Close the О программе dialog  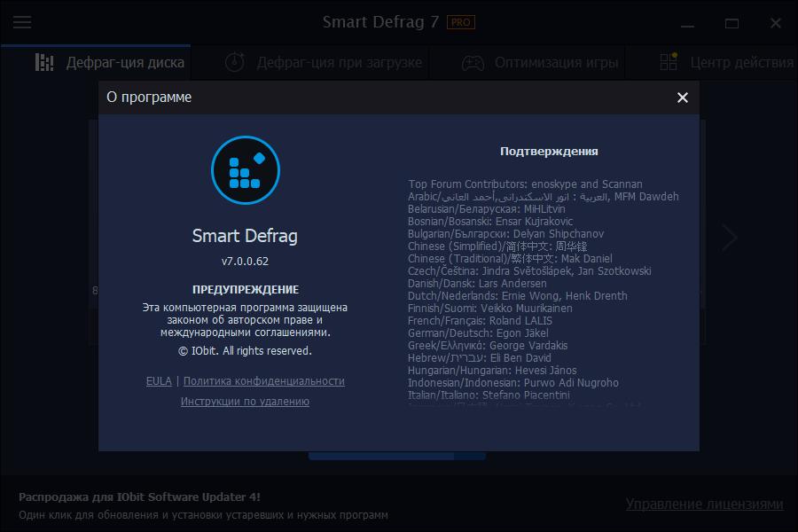click(683, 98)
